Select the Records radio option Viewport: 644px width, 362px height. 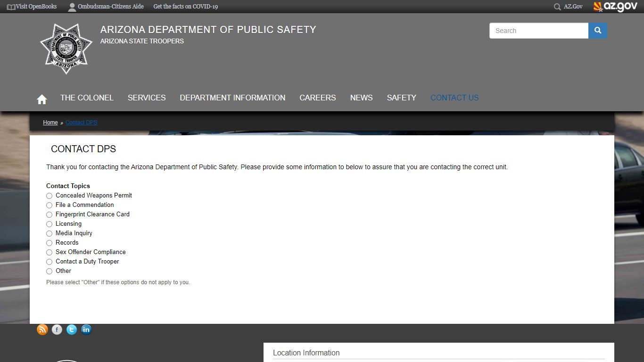pos(49,243)
